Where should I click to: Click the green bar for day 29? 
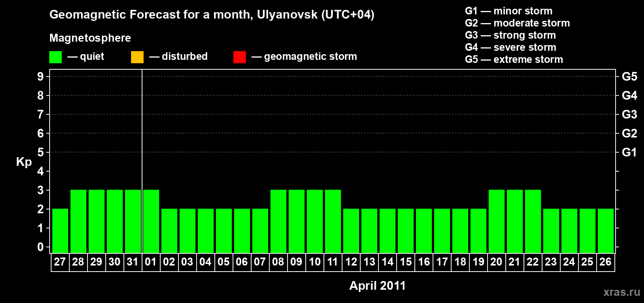(x=97, y=221)
